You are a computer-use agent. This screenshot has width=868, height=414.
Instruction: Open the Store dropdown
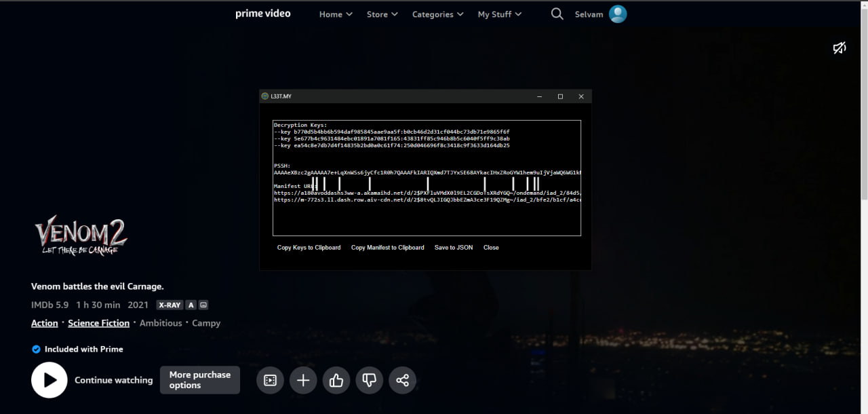382,14
